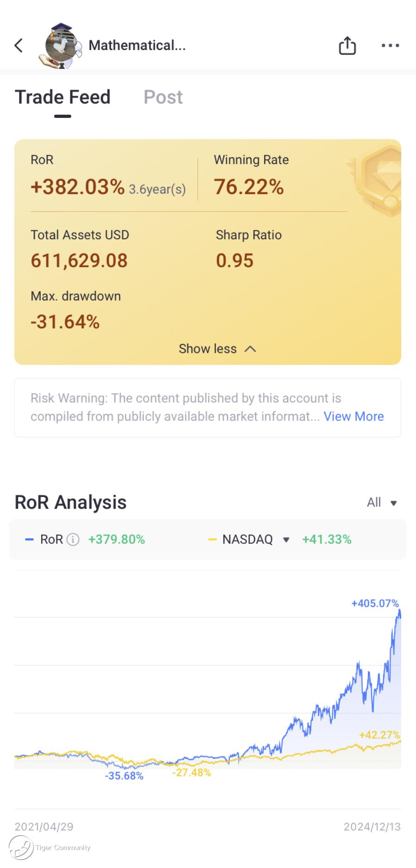
Task: Open View More on risk warning
Action: click(354, 416)
